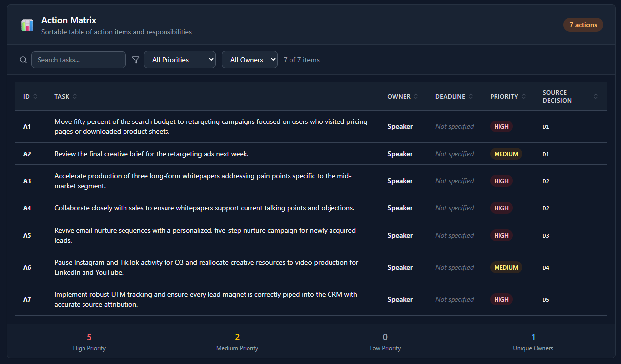Viewport: 621px width, 364px height.
Task: Click the search magnifier icon
Action: pyautogui.click(x=23, y=60)
